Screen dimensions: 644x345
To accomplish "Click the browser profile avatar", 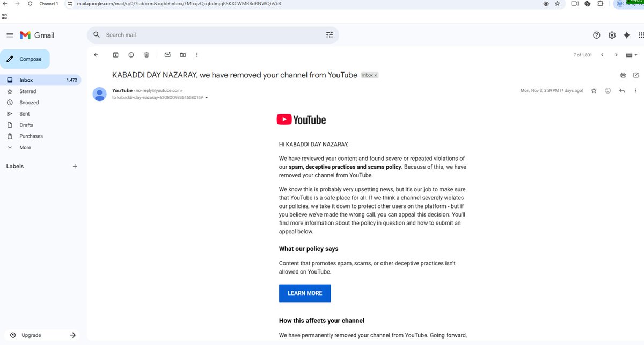I will coord(620,3).
